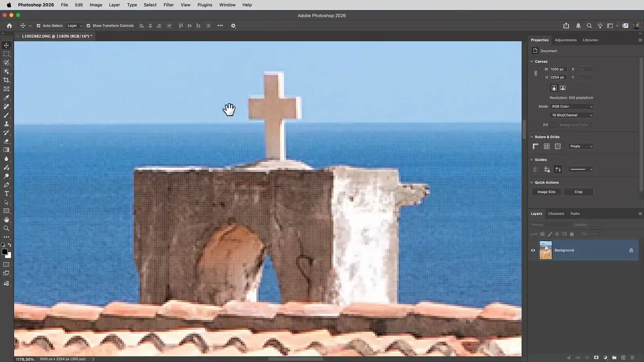Select the Pen tool
This screenshot has width=644, height=362.
pos(6,185)
